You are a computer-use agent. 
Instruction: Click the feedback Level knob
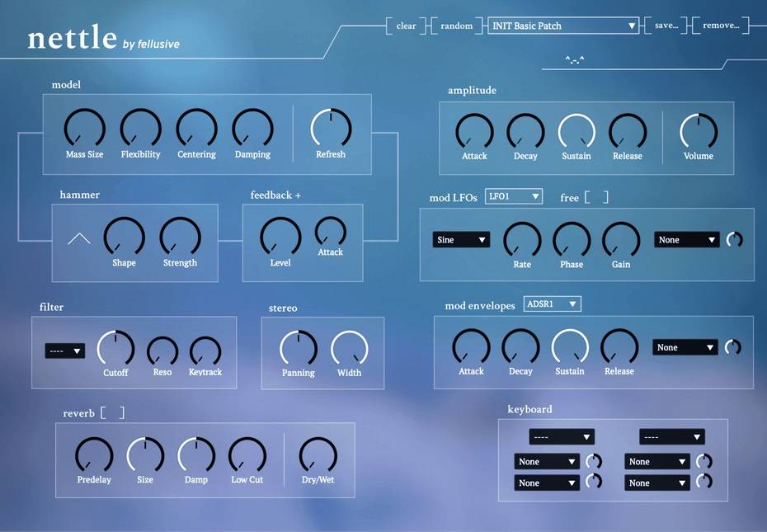(280, 238)
